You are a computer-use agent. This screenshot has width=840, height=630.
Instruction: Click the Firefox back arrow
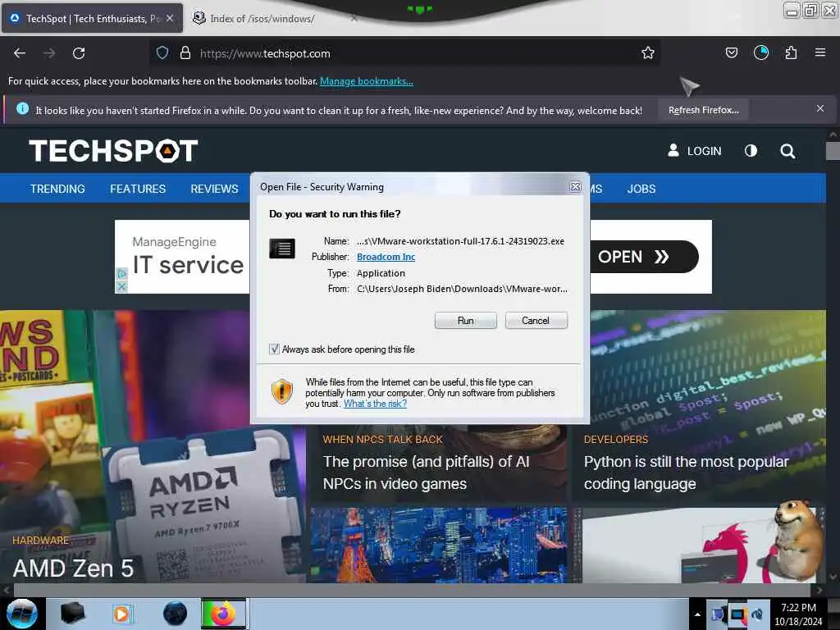tap(20, 53)
